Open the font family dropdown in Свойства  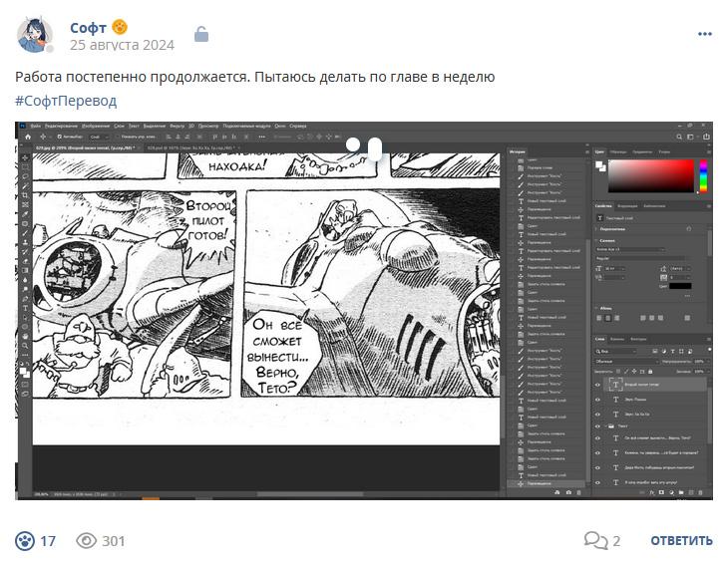pos(630,249)
